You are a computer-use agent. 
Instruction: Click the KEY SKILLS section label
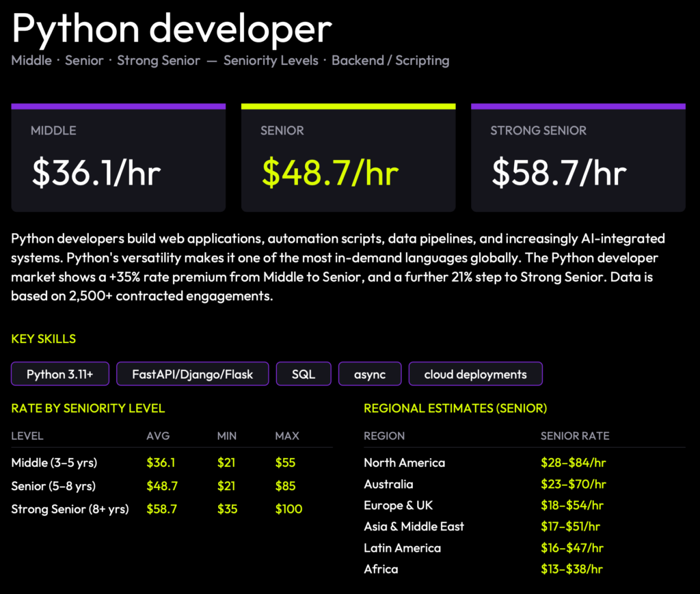(x=43, y=339)
